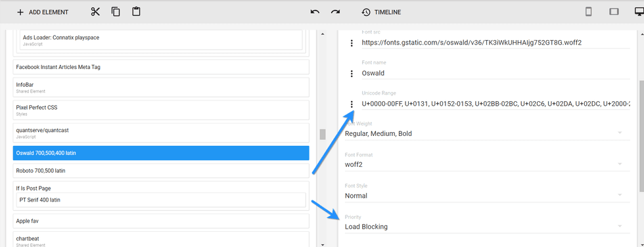Open options menu beside Font src field
This screenshot has width=644, height=247.
[x=352, y=43]
